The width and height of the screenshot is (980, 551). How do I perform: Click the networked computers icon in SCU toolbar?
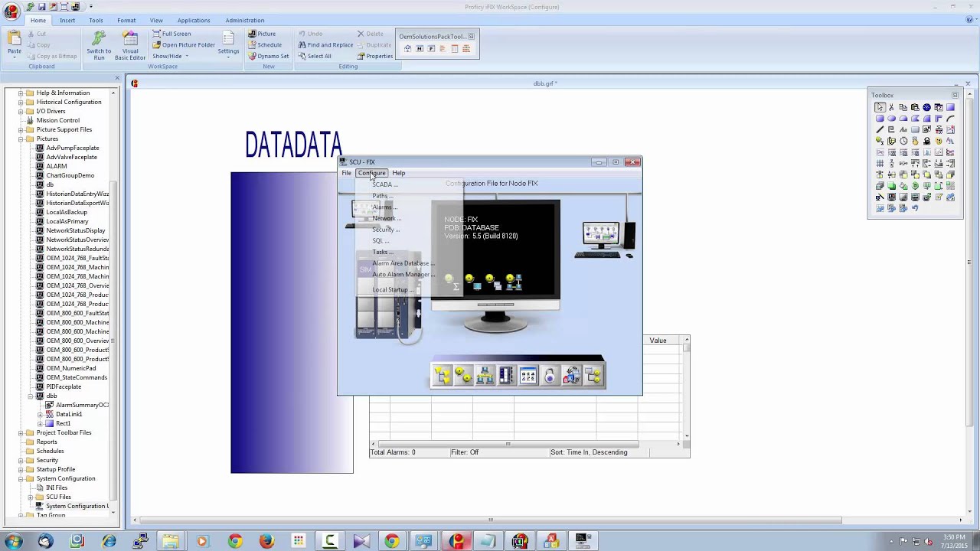point(485,375)
